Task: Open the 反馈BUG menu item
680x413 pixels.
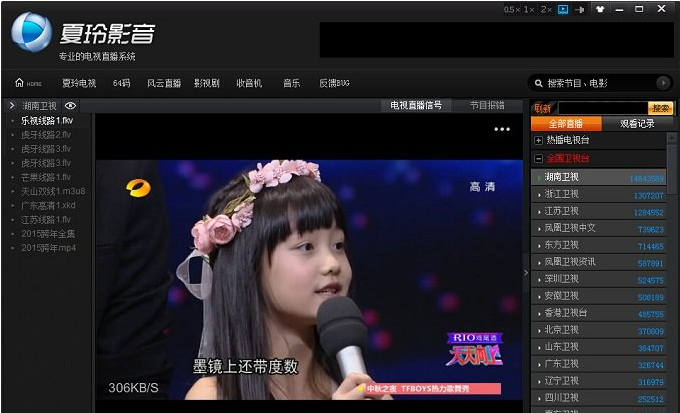Action: (x=334, y=83)
